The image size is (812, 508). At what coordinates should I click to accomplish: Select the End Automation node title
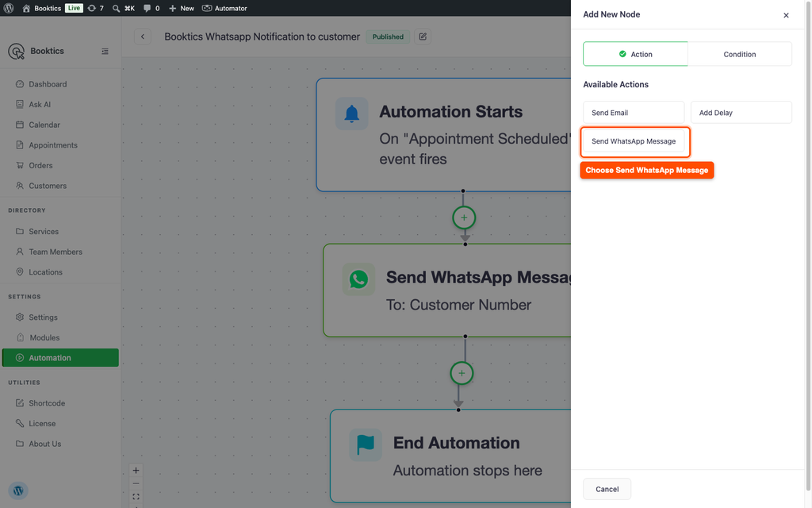pos(456,443)
